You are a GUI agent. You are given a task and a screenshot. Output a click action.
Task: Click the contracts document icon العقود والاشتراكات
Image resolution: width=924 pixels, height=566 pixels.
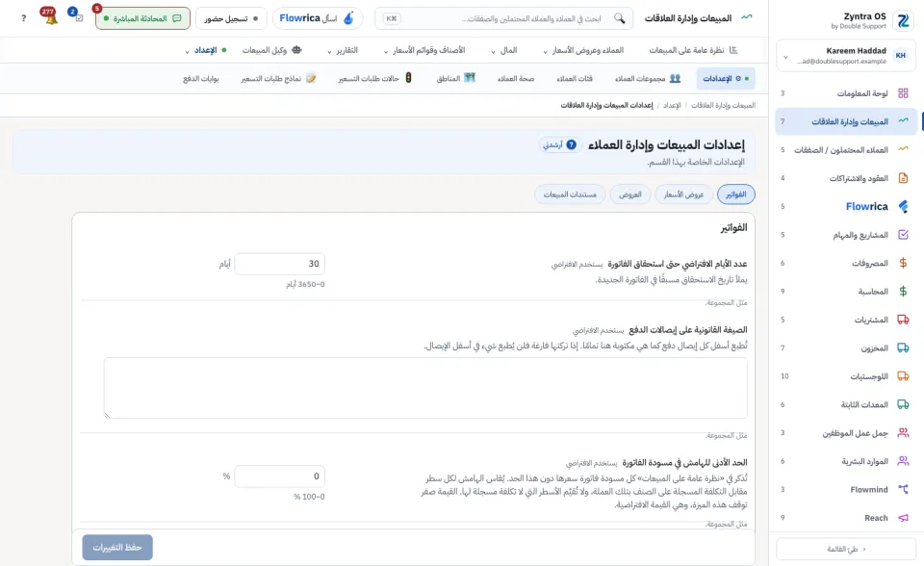click(903, 178)
